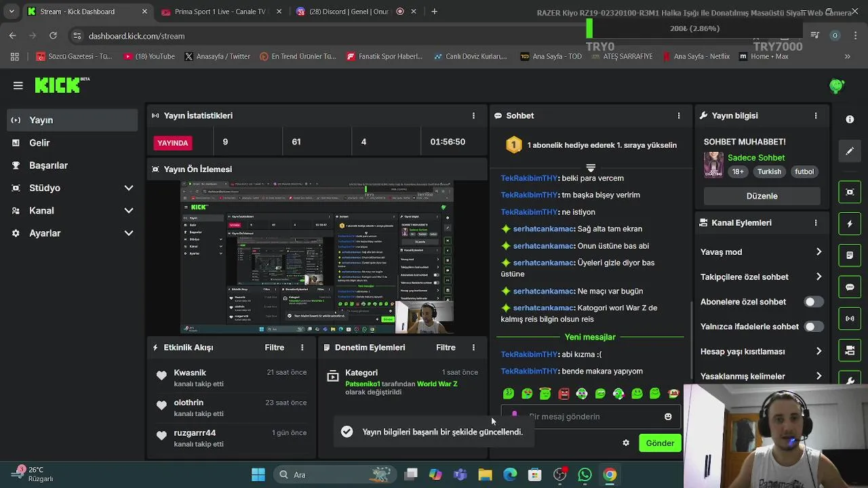Open new browser tab
868x488 pixels.
point(435,12)
